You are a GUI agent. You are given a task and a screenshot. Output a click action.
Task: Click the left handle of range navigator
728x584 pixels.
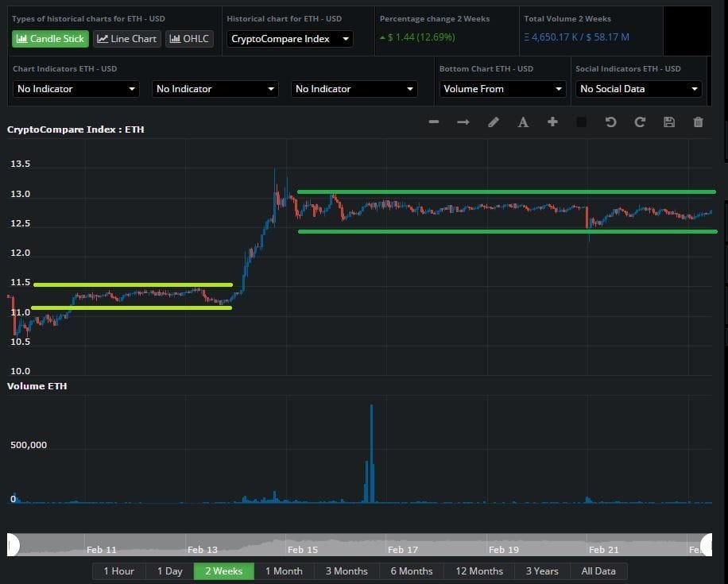point(13,544)
